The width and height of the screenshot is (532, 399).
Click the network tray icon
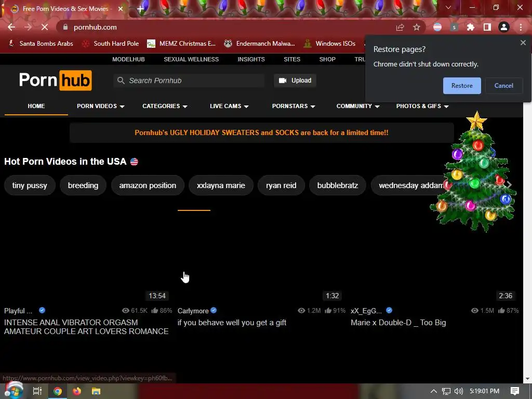point(446,391)
